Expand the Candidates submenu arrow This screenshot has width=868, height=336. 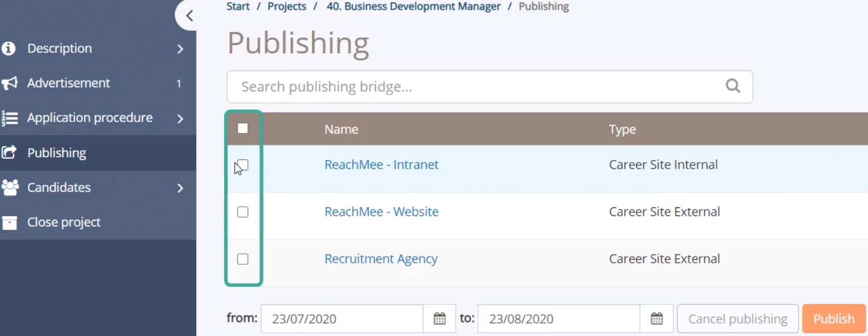pyautogui.click(x=180, y=188)
